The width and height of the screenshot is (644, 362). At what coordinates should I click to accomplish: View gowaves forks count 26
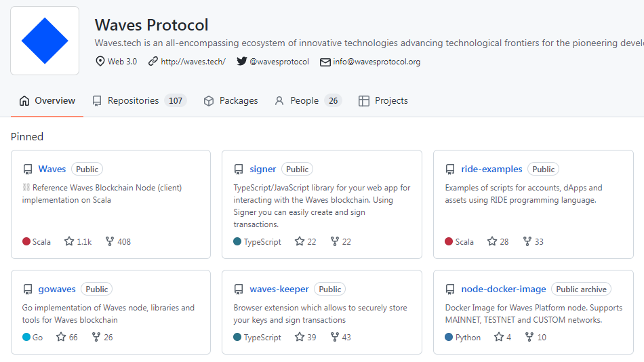coord(102,337)
